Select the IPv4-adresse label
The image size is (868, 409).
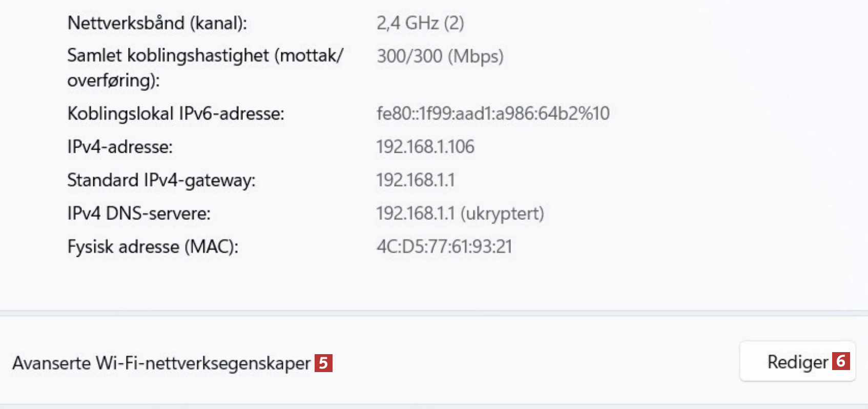120,147
